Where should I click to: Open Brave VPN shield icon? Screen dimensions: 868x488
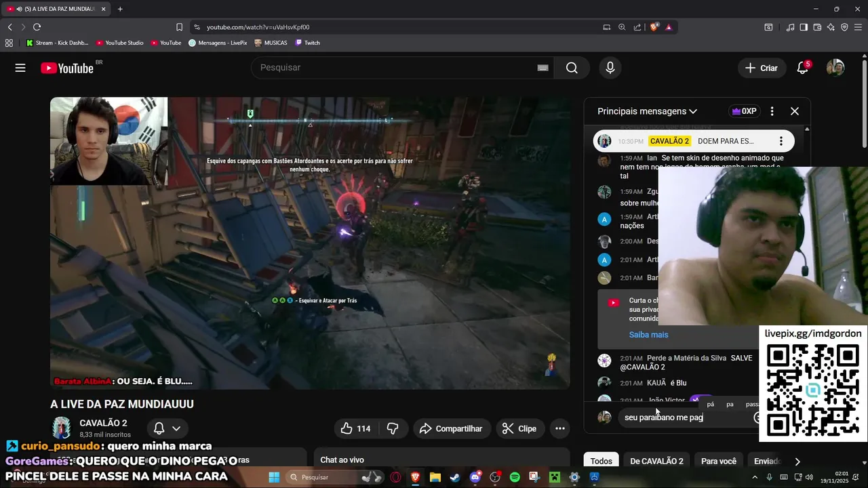(x=844, y=27)
